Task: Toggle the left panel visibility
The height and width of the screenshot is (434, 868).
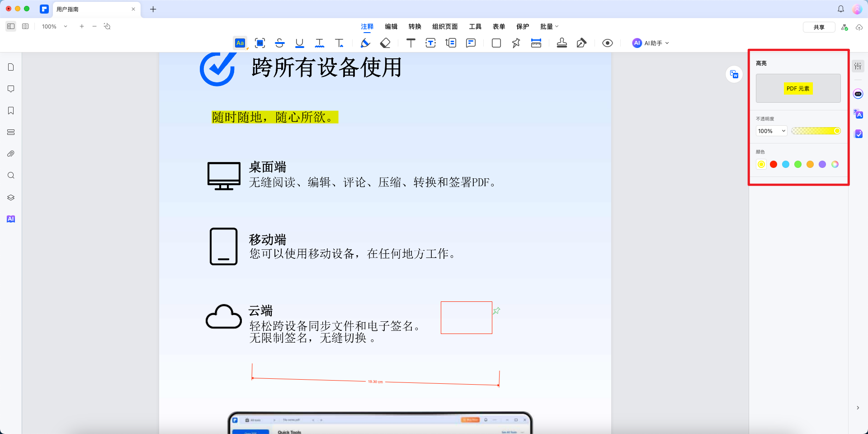Action: [x=11, y=26]
